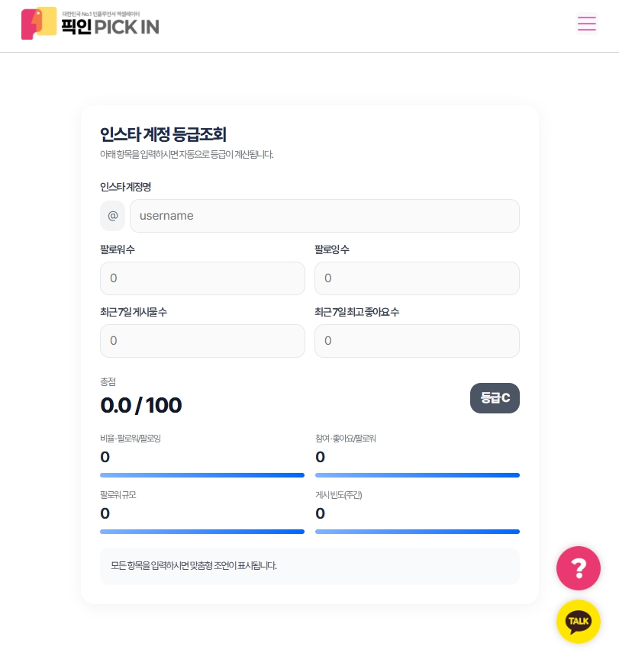This screenshot has height=672, width=619.
Task: Open the hamburger menu
Action: (x=586, y=24)
